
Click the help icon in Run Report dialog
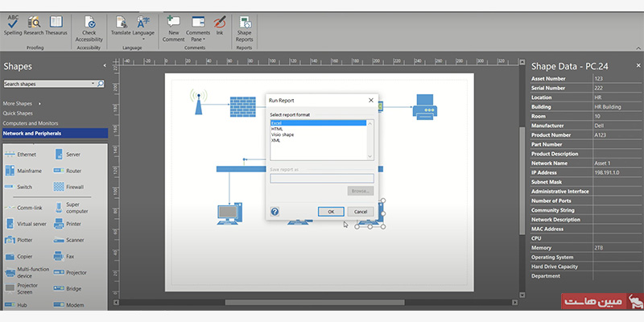(275, 211)
